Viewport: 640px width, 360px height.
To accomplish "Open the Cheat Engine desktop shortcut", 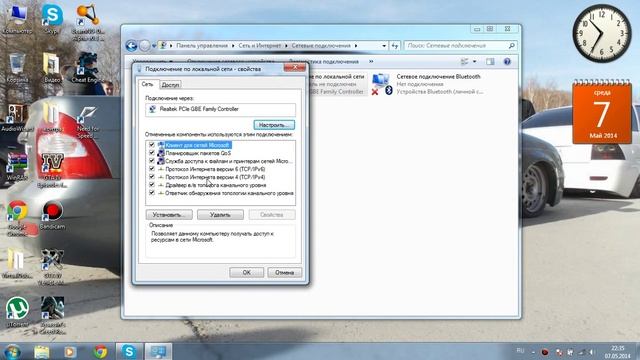I will tap(87, 67).
